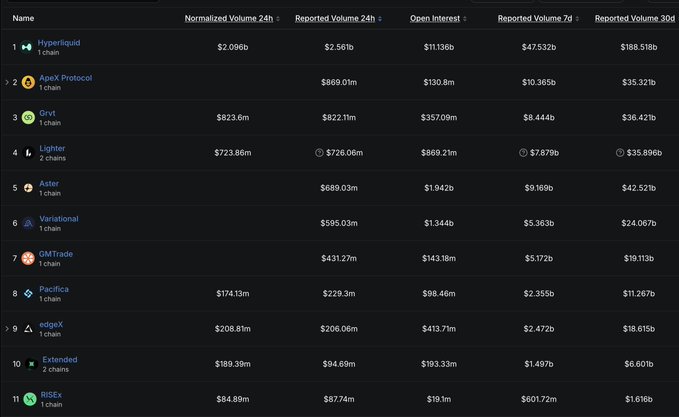
Task: Open the edgeX protocol link
Action: coord(51,324)
